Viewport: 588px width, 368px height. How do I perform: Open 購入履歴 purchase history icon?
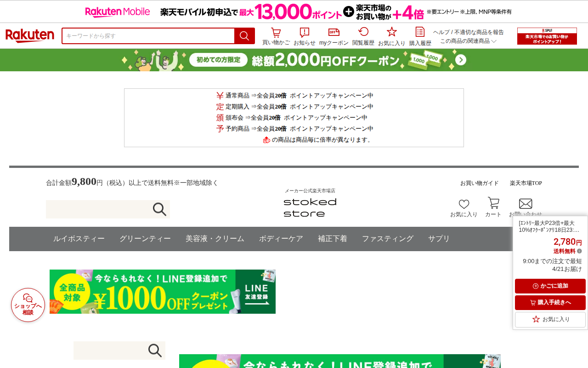pos(420,36)
